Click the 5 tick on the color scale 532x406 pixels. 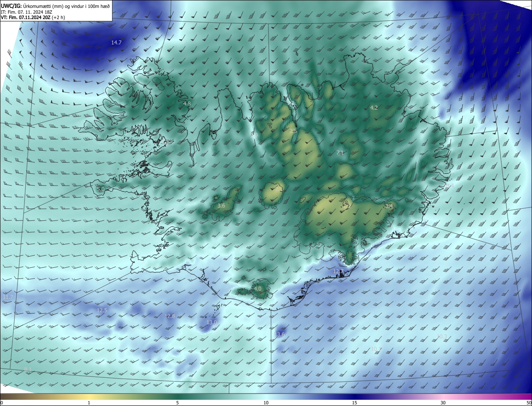point(177,403)
